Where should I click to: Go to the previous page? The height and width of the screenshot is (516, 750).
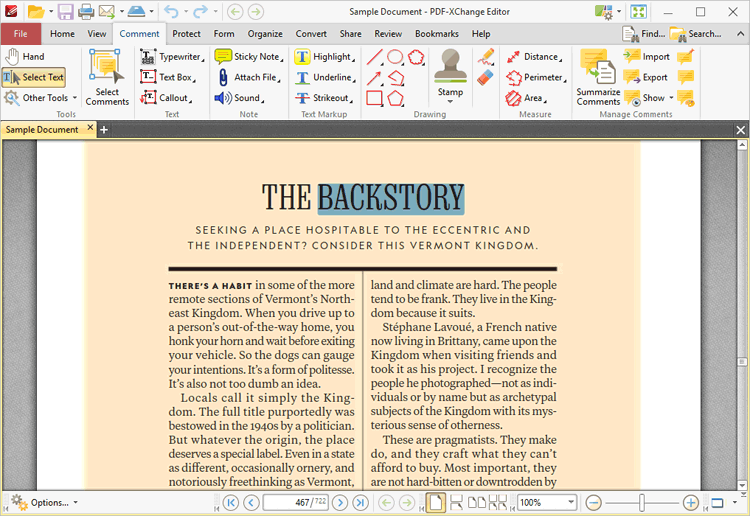point(251,503)
